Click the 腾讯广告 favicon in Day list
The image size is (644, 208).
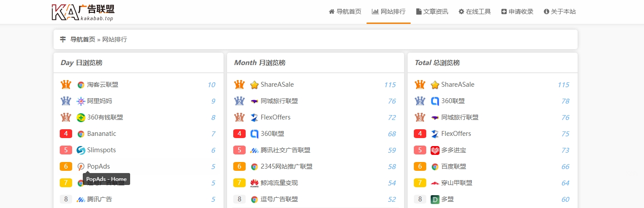point(81,200)
